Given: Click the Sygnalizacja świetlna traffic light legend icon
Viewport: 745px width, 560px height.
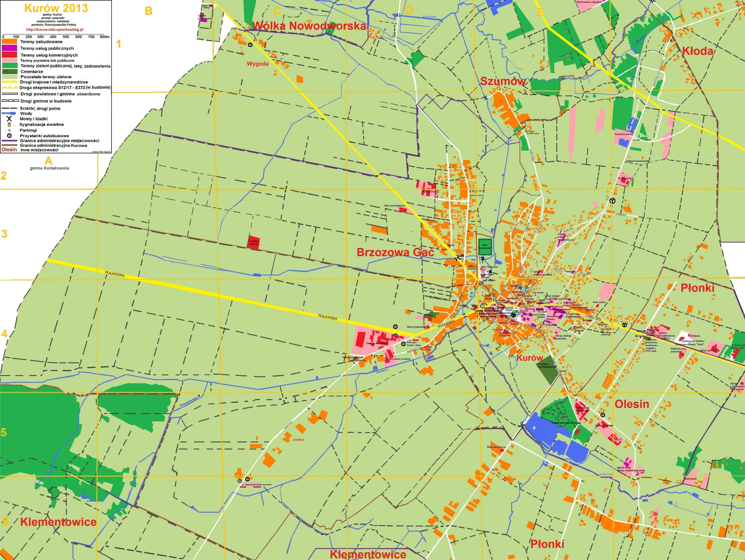Looking at the screenshot, I should [x=9, y=124].
